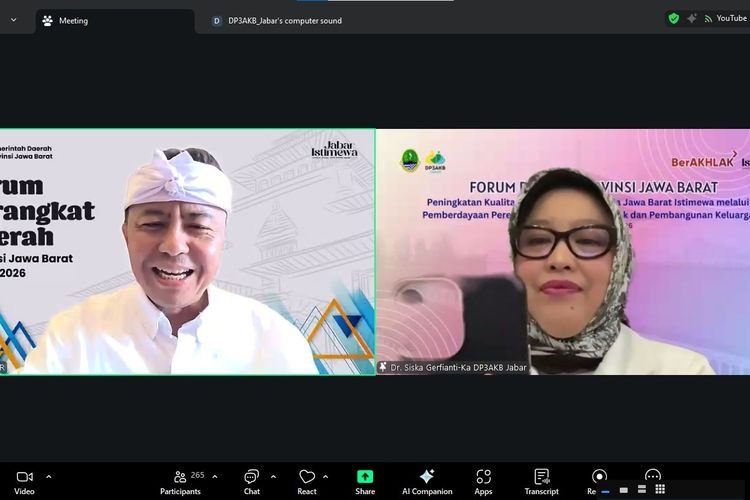Expand the Participants options arrow

pyautogui.click(x=215, y=477)
